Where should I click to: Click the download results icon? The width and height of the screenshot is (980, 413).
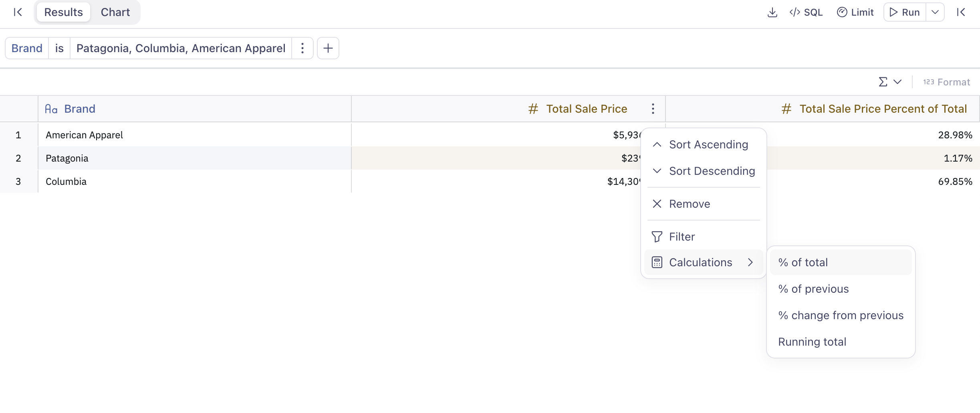coord(772,12)
